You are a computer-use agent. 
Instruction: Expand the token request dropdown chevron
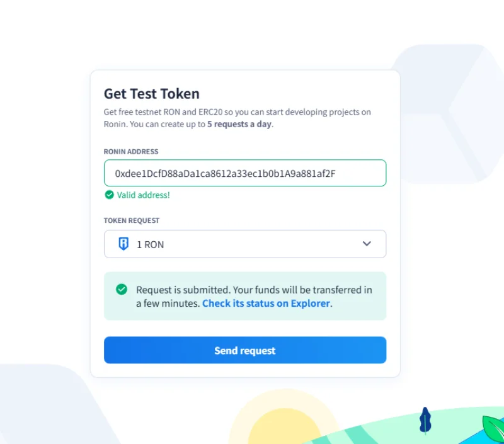[367, 244]
